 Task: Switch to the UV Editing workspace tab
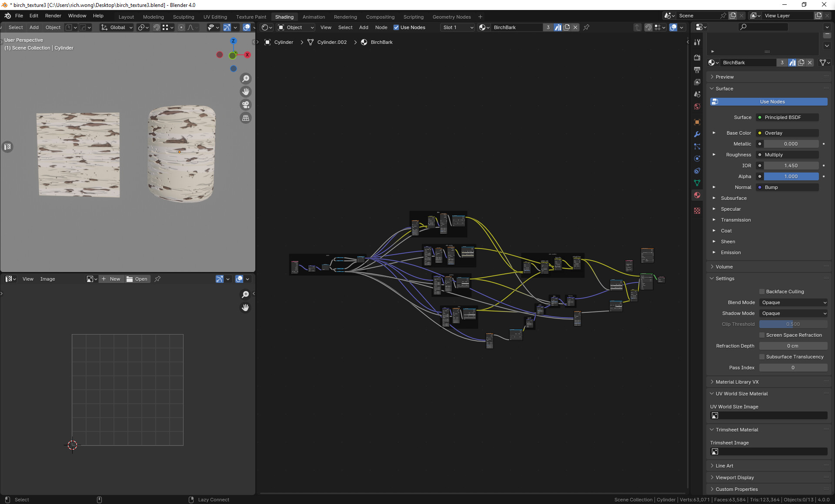pyautogui.click(x=215, y=17)
